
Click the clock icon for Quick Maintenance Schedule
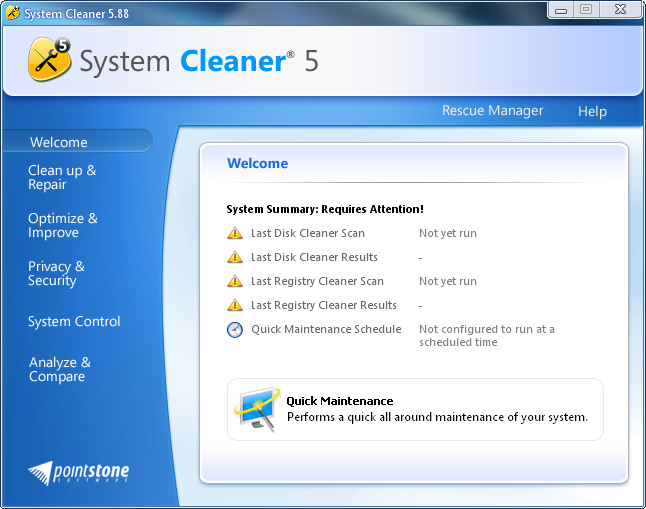point(235,330)
